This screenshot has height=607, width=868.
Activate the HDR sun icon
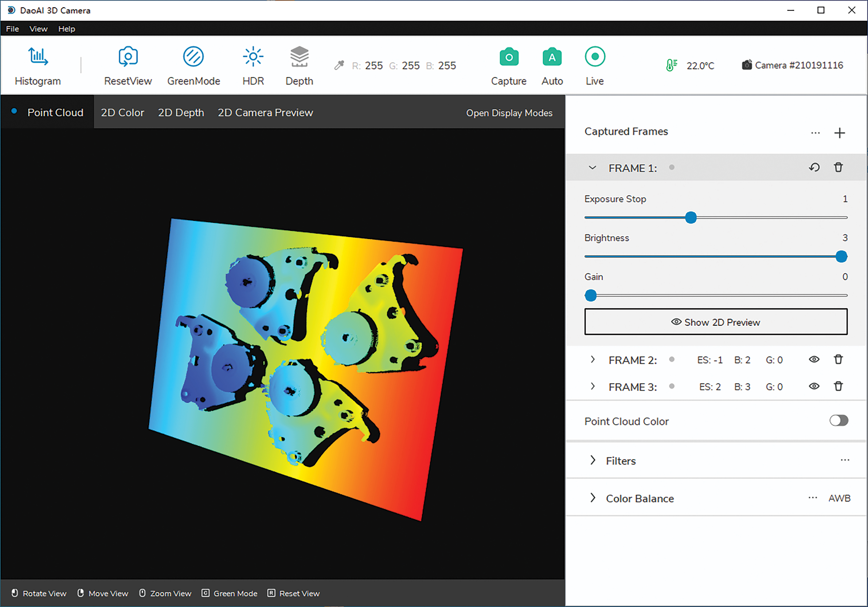pos(253,57)
